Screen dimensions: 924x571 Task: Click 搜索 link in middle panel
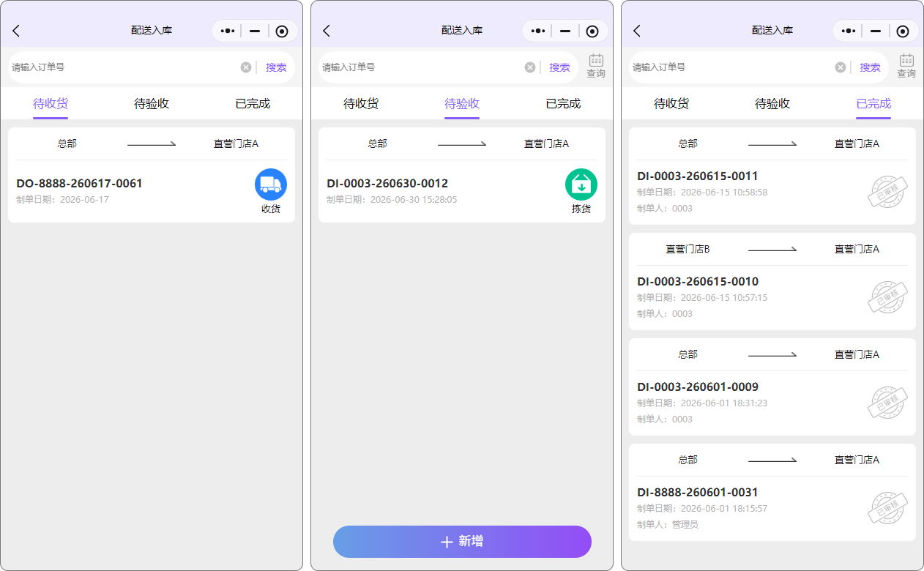[559, 67]
